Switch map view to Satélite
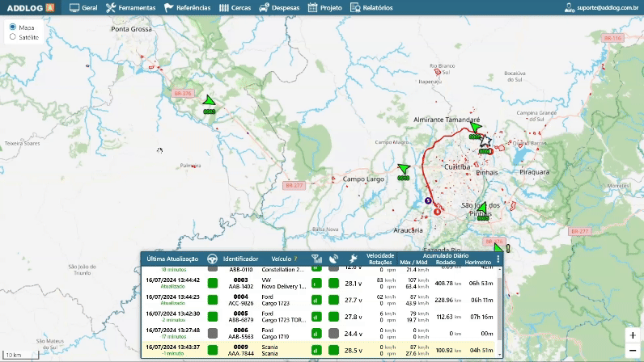This screenshot has height=362, width=644. [x=13, y=36]
